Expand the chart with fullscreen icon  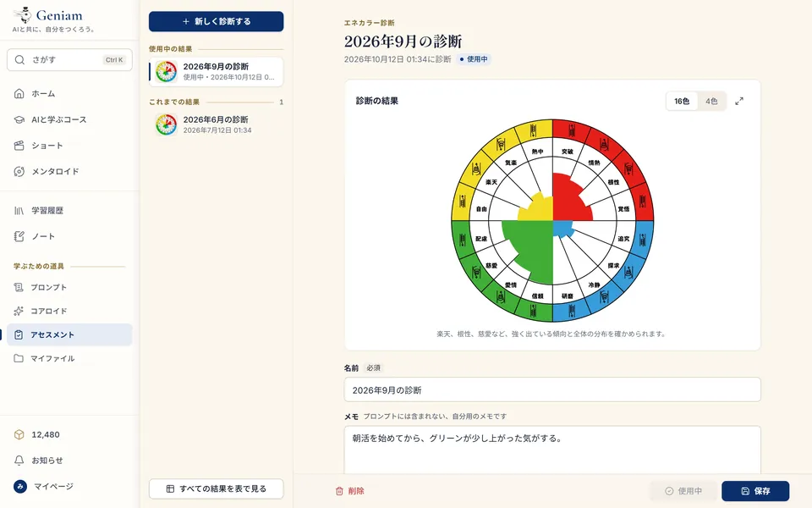(739, 101)
